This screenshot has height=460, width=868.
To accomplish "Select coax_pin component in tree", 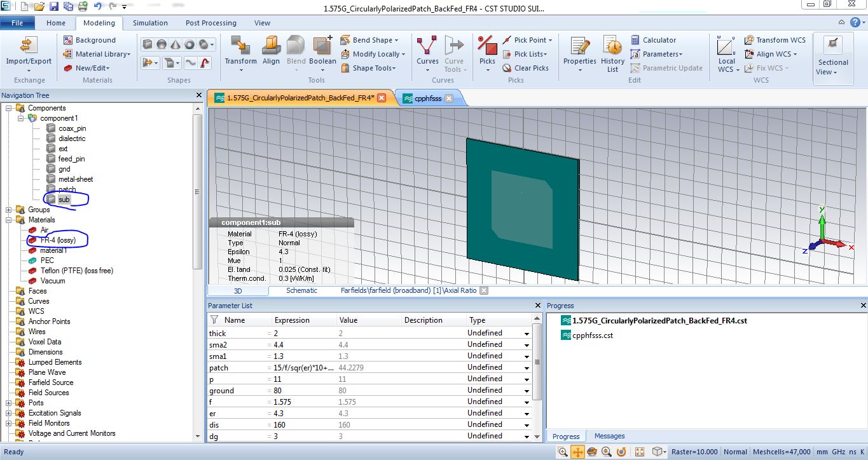I will tap(72, 128).
